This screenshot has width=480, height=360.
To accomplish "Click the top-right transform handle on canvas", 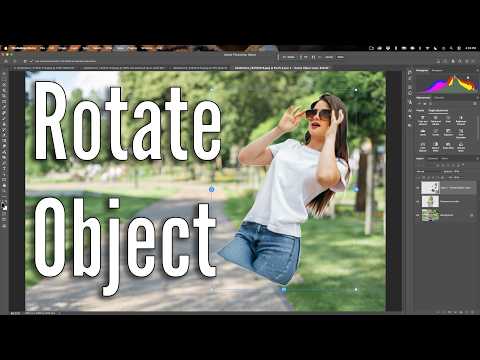I will (x=356, y=90).
